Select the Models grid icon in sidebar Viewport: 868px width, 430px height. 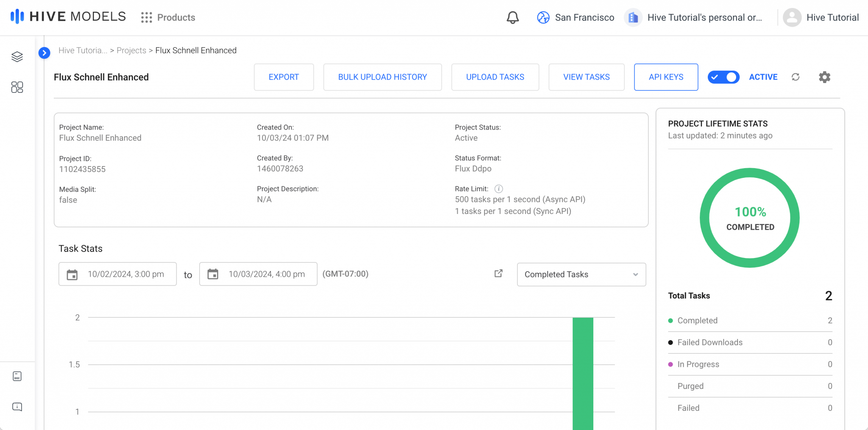[x=17, y=87]
